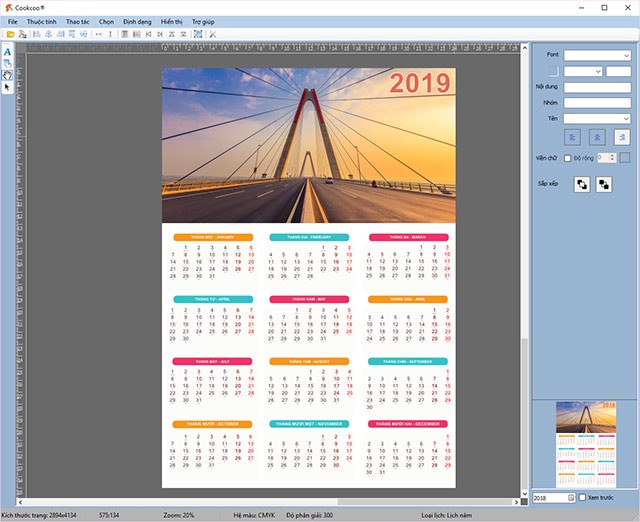Viewport: 640px width, 522px height.
Task: Click the left text alignment button
Action: pos(573,137)
